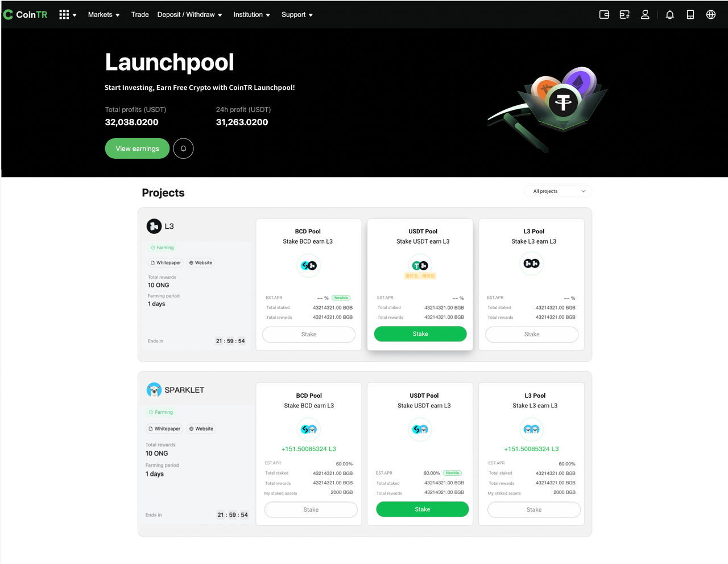Screen dimensions: 728x564
Task: Click the Projects section heading
Action: point(163,193)
